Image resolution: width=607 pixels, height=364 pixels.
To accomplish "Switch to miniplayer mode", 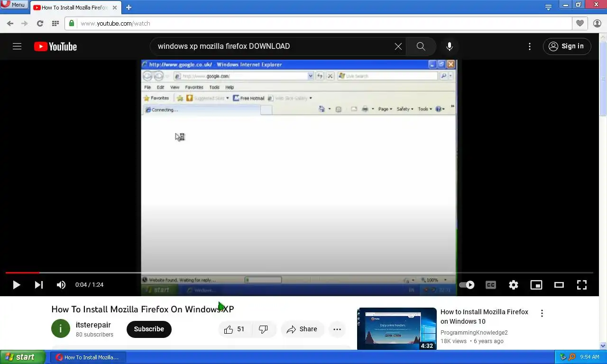I will (x=536, y=285).
